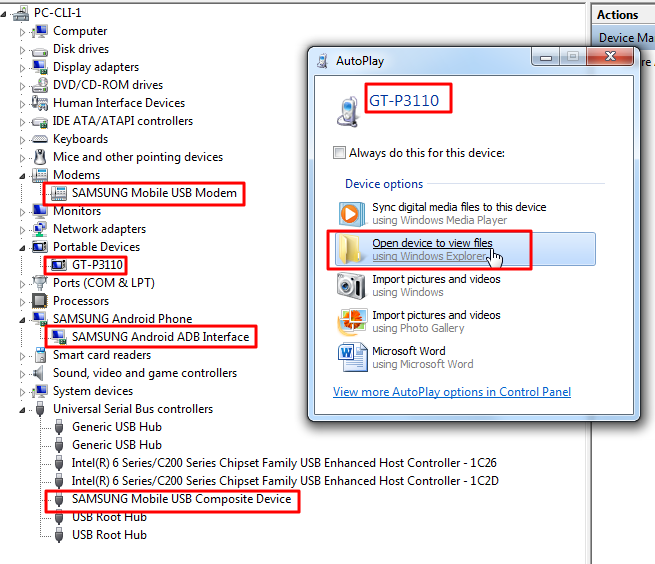The image size is (655, 564).
Task: Choose Open device to view files
Action: point(465,249)
